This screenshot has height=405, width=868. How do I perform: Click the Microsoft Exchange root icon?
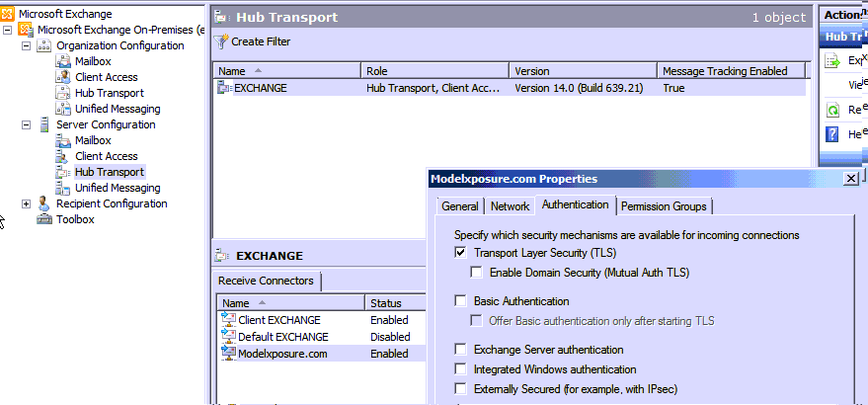pos(7,14)
